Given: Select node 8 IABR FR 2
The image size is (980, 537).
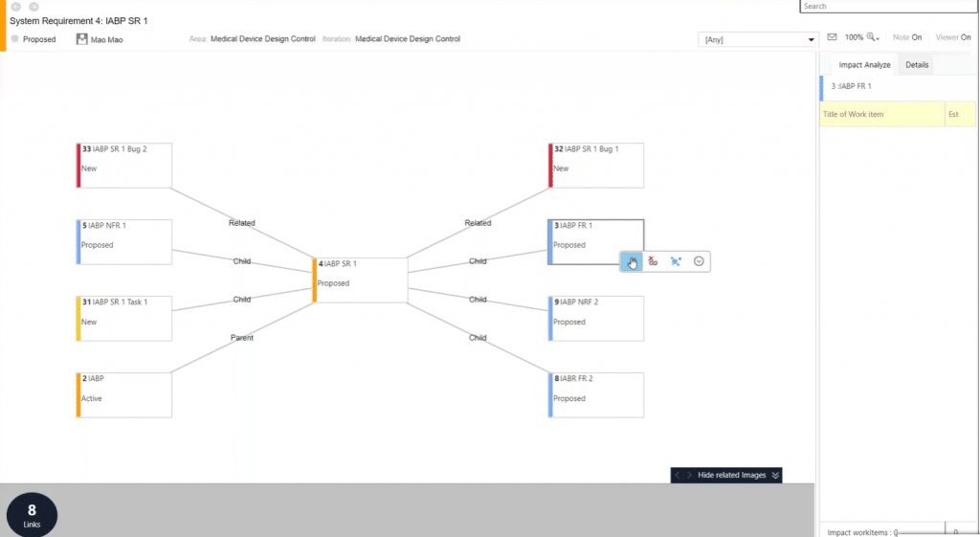Looking at the screenshot, I should (595, 395).
